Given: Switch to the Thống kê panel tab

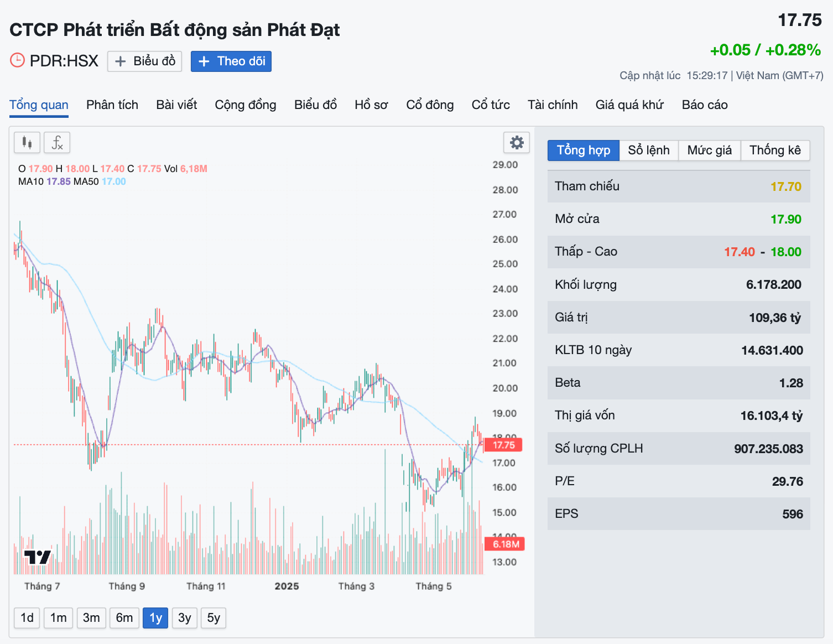Looking at the screenshot, I should click(x=775, y=150).
